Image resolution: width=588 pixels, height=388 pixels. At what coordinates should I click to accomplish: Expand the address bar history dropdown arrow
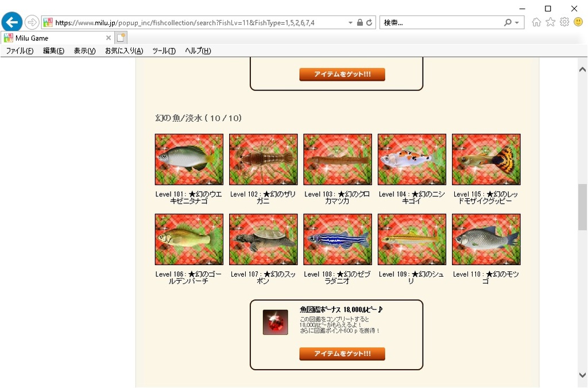point(350,22)
